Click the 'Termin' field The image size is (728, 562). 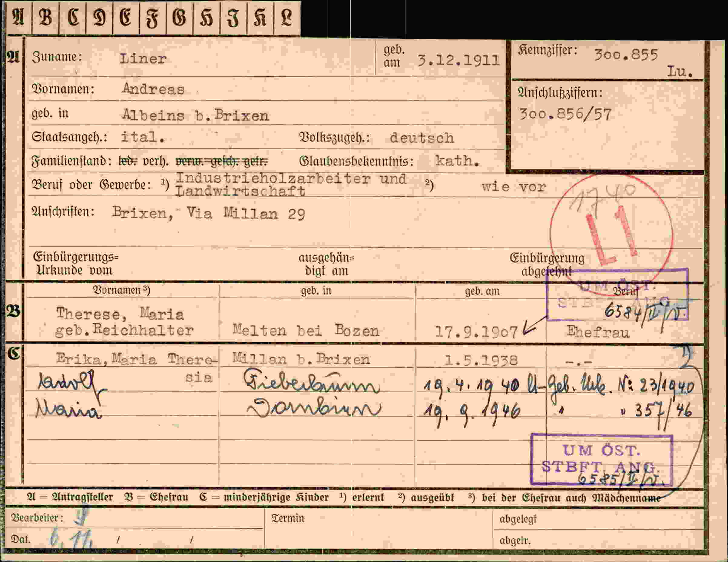[379, 528]
